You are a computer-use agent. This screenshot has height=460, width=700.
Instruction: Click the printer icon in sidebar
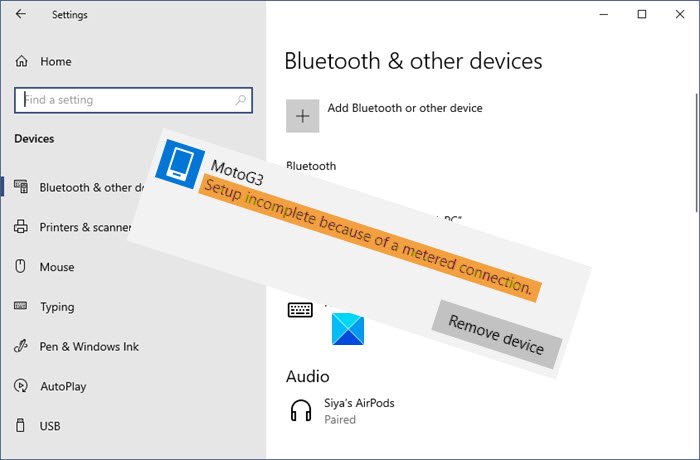pos(21,226)
